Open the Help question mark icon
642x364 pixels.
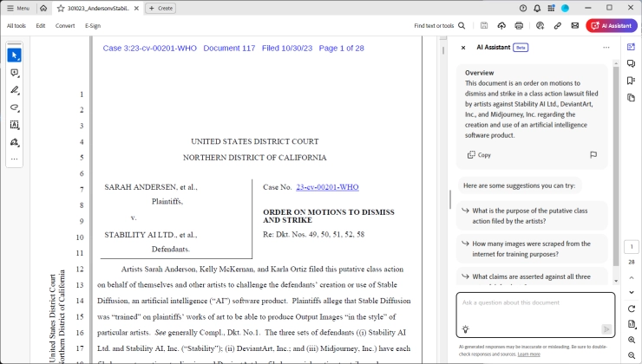coord(523,8)
